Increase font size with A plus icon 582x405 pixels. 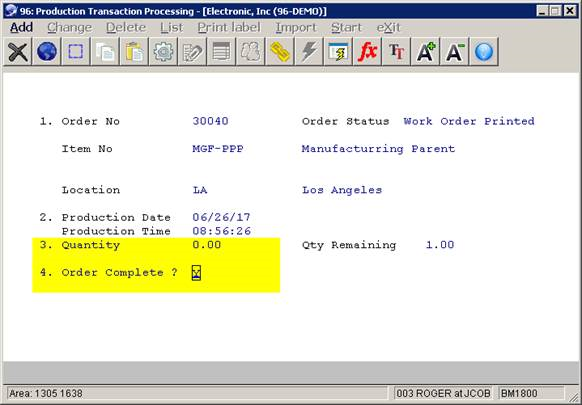click(x=425, y=52)
